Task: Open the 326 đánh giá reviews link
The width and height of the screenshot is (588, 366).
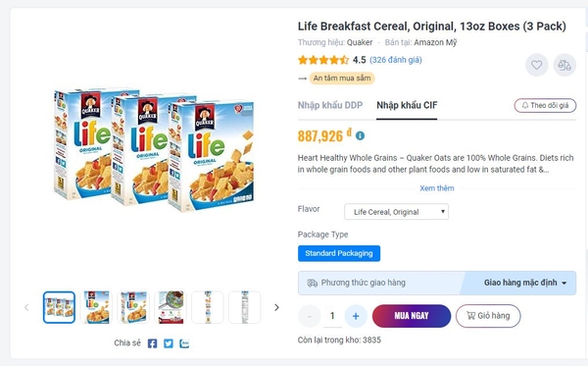Action: pyautogui.click(x=396, y=60)
